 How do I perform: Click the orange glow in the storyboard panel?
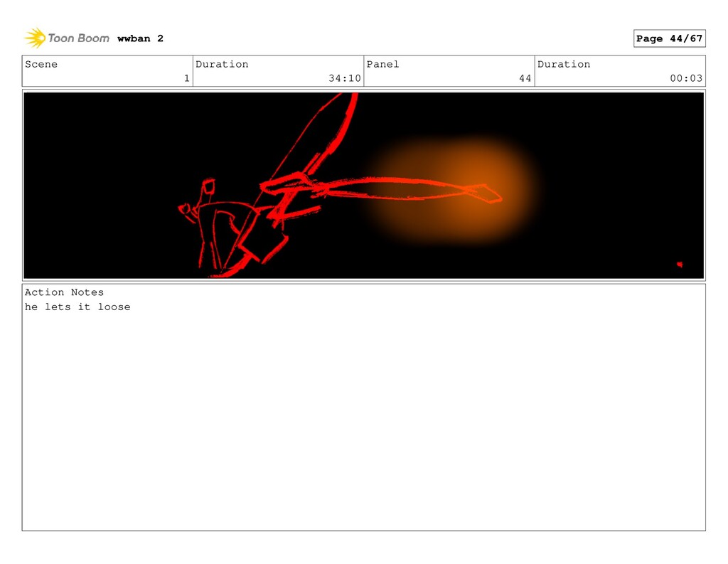pos(453,191)
